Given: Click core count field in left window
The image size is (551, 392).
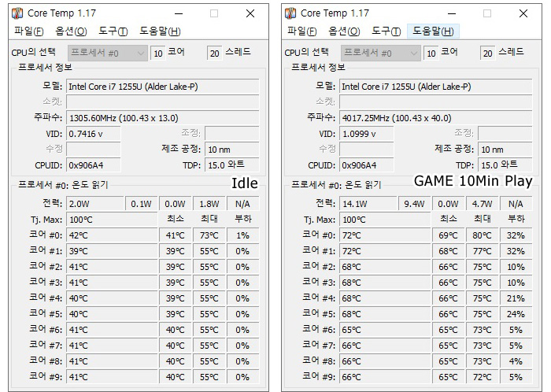Looking at the screenshot, I should click(x=157, y=54).
